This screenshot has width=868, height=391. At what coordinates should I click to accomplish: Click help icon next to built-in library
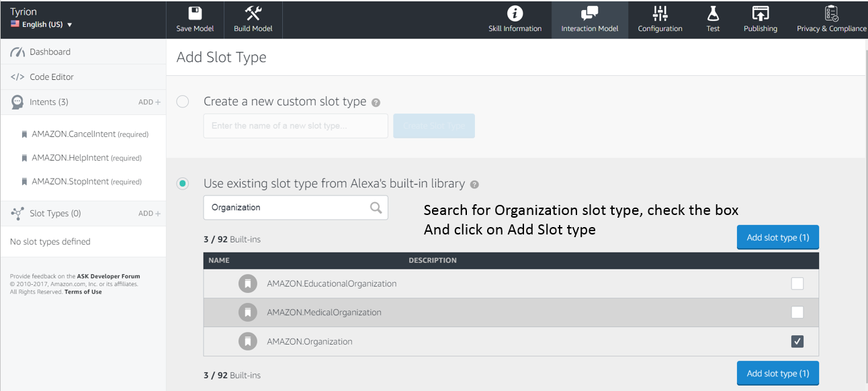pos(474,184)
